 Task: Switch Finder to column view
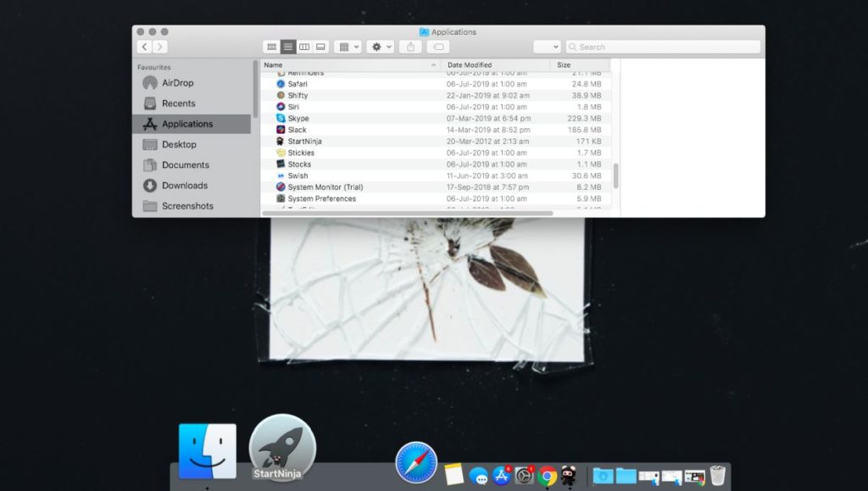[x=304, y=47]
